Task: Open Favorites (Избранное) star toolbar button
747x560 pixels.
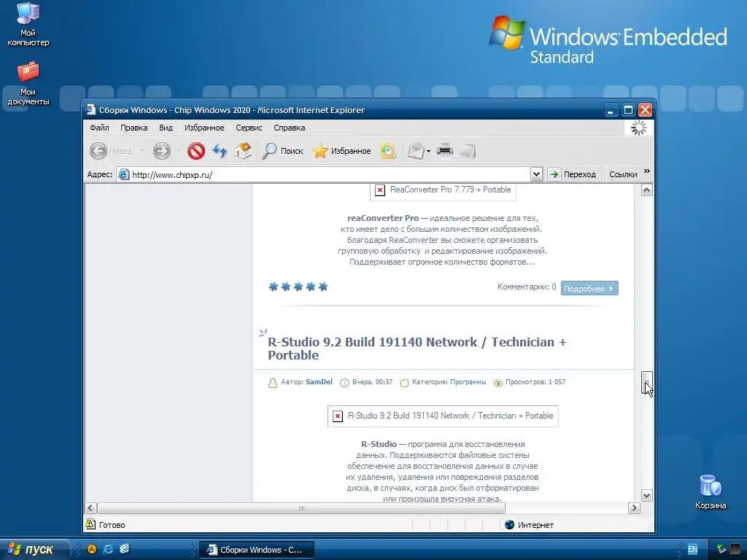Action: pos(341,151)
